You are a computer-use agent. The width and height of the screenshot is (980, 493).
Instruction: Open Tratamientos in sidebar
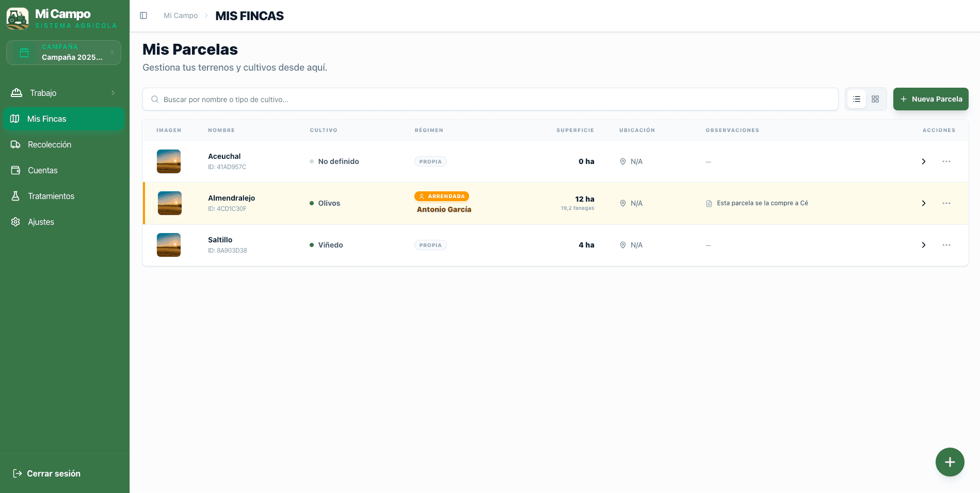pos(51,196)
